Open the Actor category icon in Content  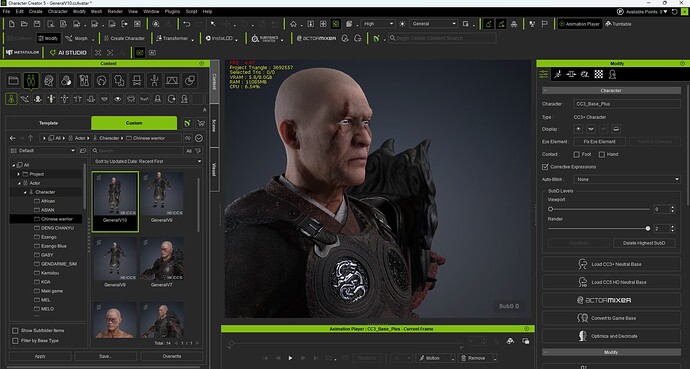click(31, 80)
